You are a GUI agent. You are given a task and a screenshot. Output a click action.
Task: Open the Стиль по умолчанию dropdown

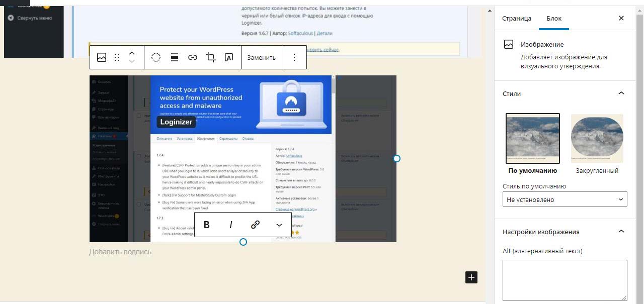[x=565, y=199]
